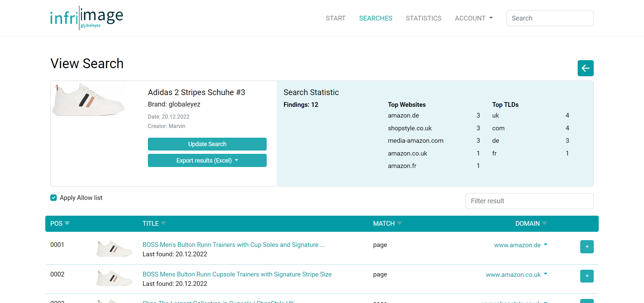Select amazon.de in Top Websites

[x=403, y=116]
